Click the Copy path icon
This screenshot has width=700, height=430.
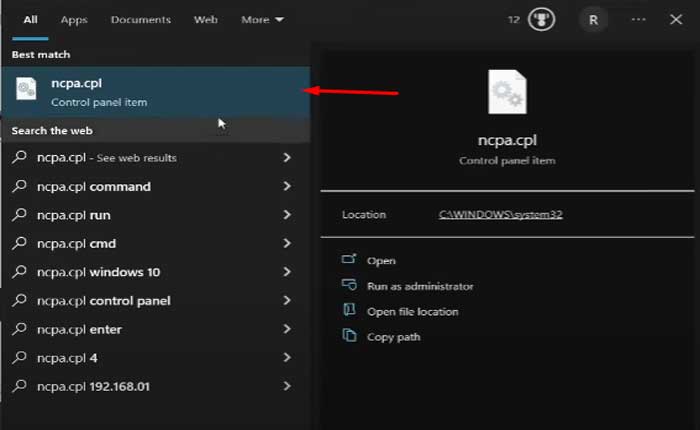[349, 337]
